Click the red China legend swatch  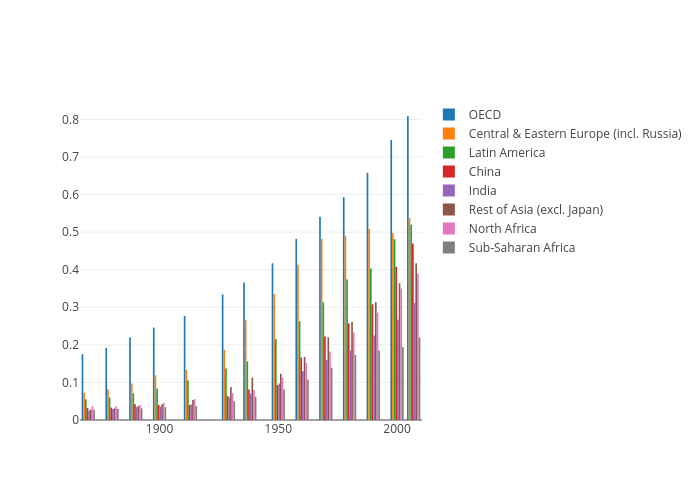[x=449, y=171]
